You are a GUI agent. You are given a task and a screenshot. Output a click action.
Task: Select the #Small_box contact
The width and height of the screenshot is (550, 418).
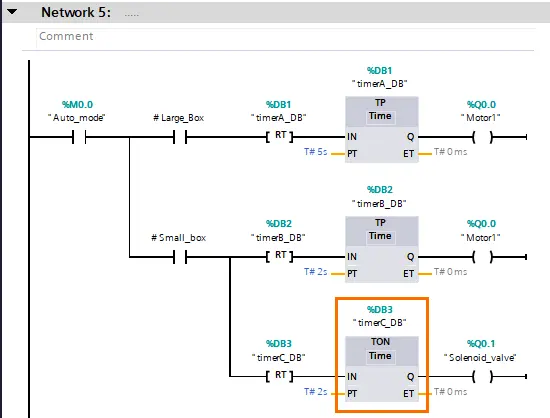coord(180,257)
